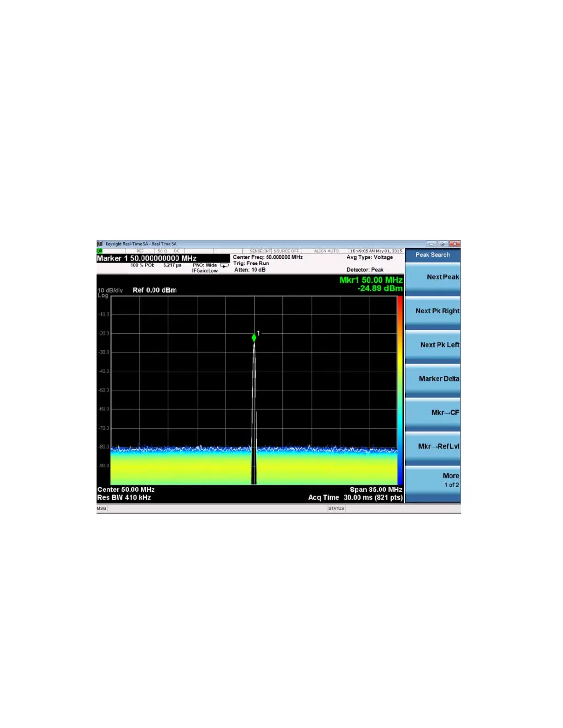Click the Trig: Free Run text
The width and height of the screenshot is (563, 728).
point(251,263)
